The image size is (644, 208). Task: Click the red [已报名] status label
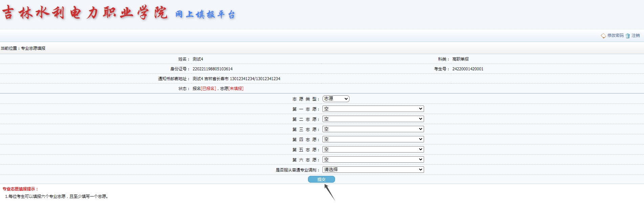[x=208, y=89]
